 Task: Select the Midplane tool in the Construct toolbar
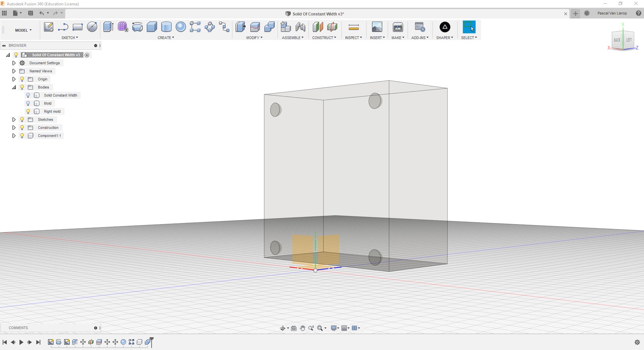coord(332,27)
